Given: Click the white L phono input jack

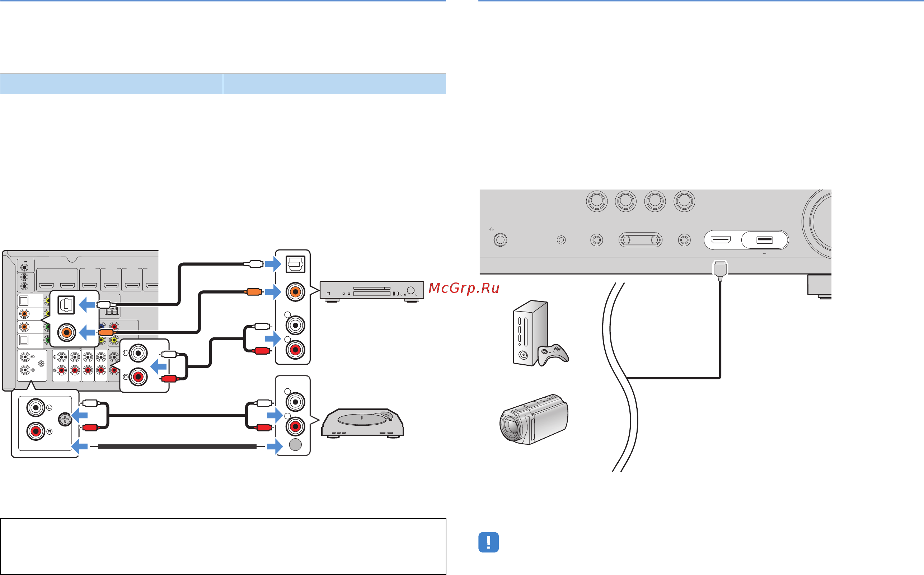Looking at the screenshot, I should (36, 408).
